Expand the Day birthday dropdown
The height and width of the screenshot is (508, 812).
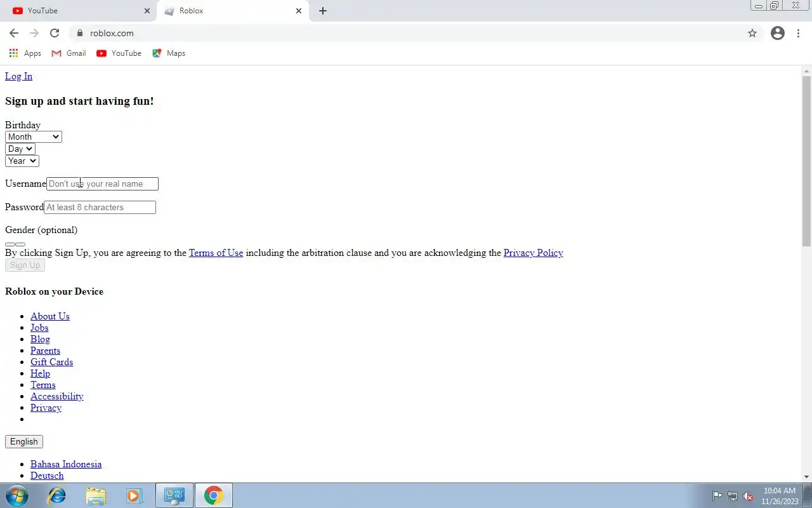pos(20,149)
